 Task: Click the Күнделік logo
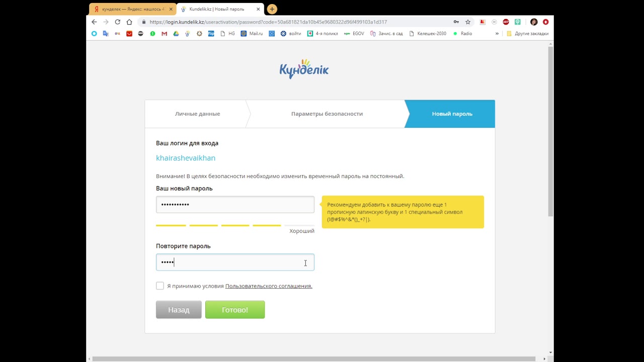click(x=304, y=69)
